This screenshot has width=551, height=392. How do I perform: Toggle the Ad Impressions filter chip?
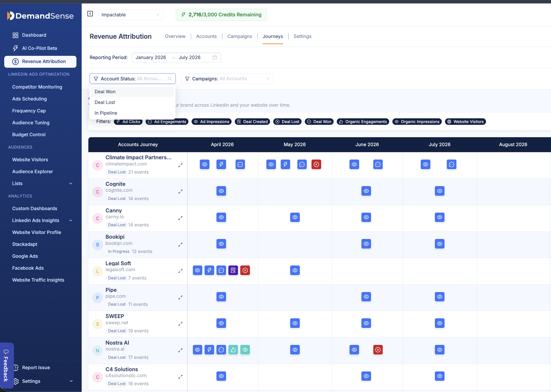211,122
